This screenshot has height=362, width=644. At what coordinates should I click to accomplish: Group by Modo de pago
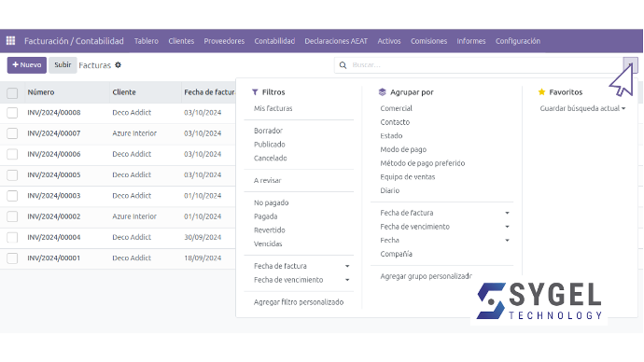pos(403,150)
